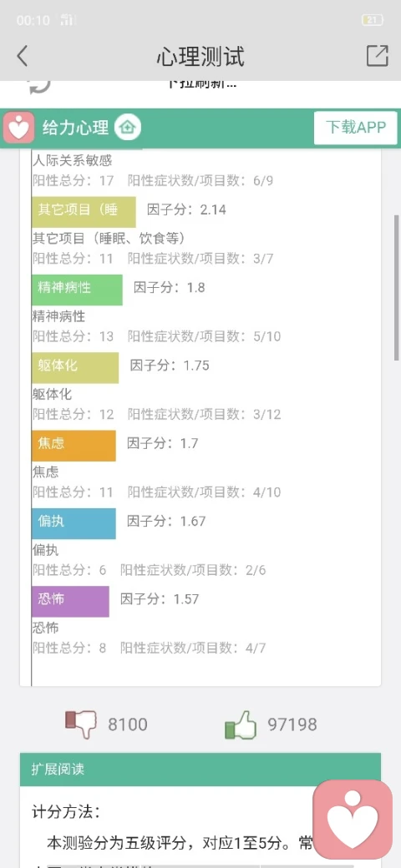401x868 pixels.
Task: Click the pink heart logo in the banner
Action: [19, 128]
